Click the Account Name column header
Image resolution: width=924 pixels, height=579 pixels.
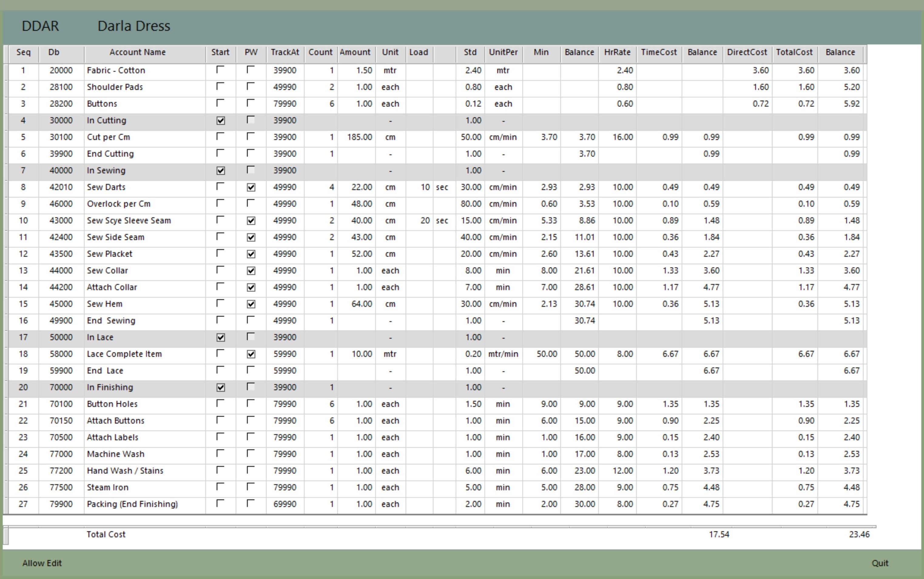[x=137, y=52]
